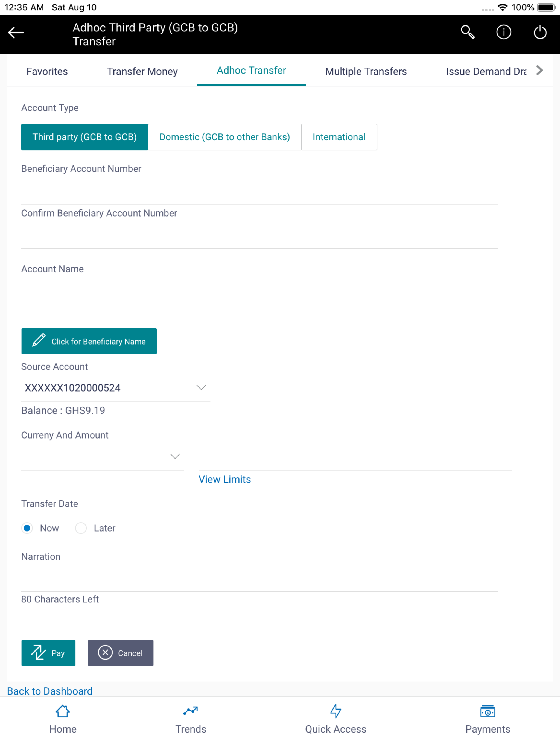560x747 pixels.
Task: Expand the Currency And Amount dropdown
Action: 175,456
